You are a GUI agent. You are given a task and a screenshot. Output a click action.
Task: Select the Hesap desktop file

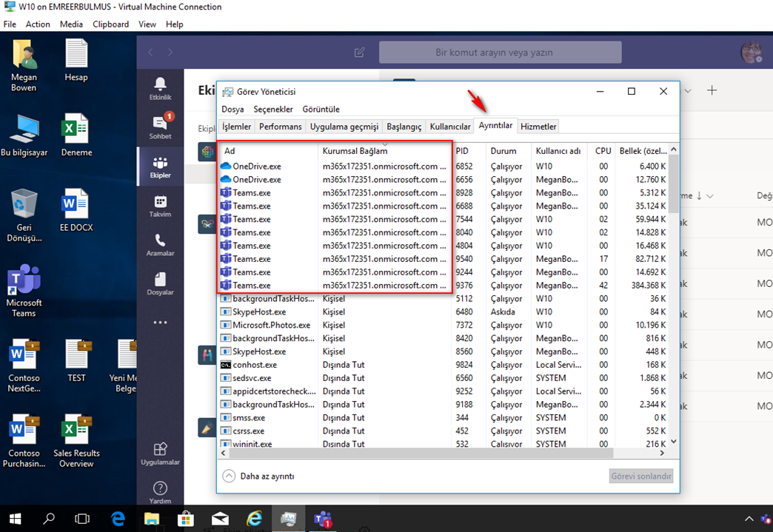pyautogui.click(x=76, y=61)
